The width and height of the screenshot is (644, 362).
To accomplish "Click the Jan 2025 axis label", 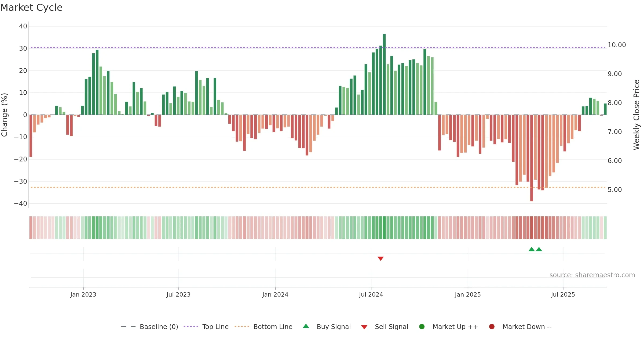I will click(x=468, y=294).
